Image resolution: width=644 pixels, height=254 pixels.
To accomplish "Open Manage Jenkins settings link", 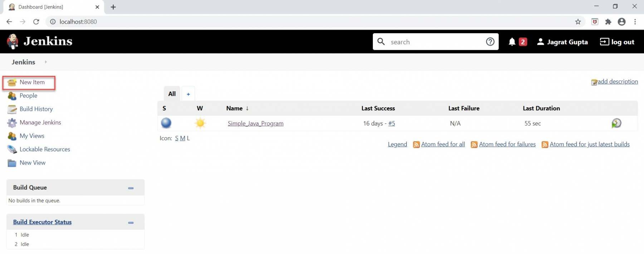I will tap(40, 122).
